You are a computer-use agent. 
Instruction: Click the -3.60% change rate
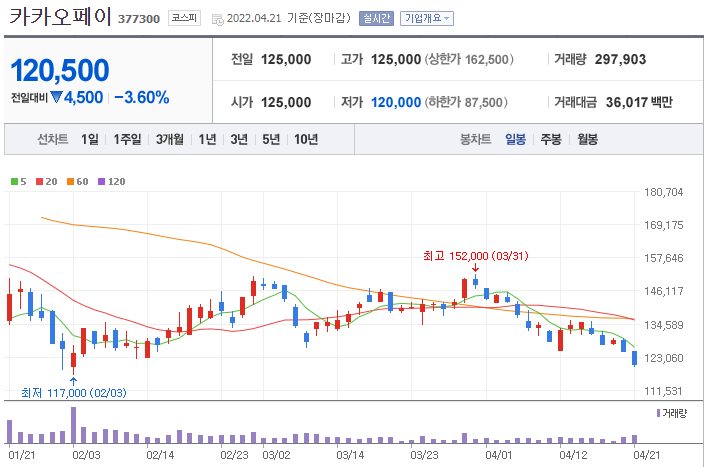142,97
